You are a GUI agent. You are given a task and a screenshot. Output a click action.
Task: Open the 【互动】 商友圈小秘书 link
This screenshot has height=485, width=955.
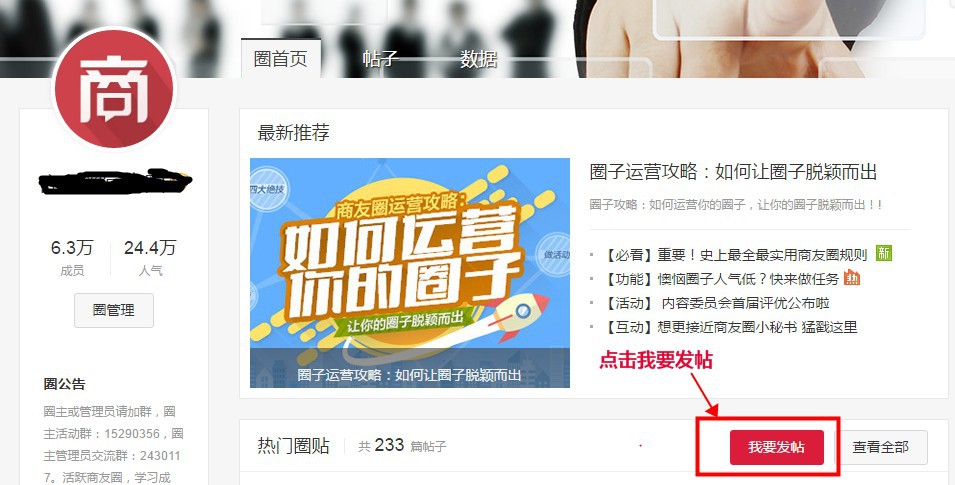click(x=730, y=327)
